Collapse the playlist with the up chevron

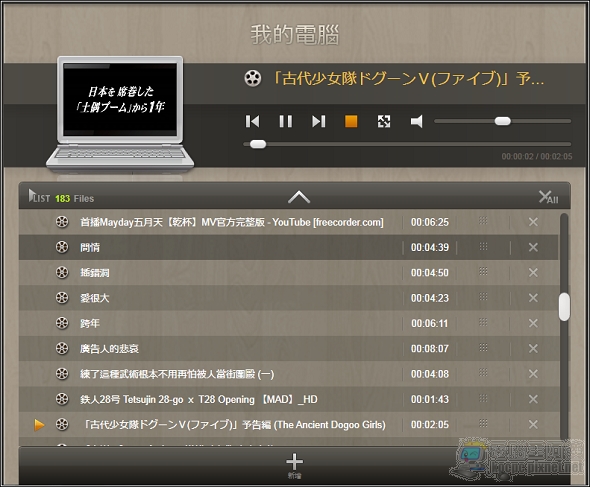(299, 197)
